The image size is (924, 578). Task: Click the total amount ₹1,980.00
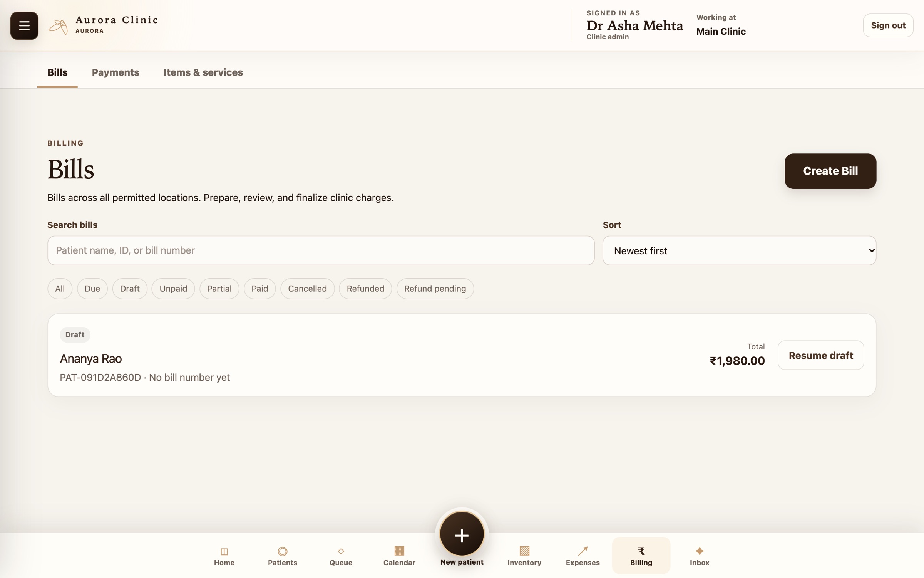pyautogui.click(x=737, y=361)
